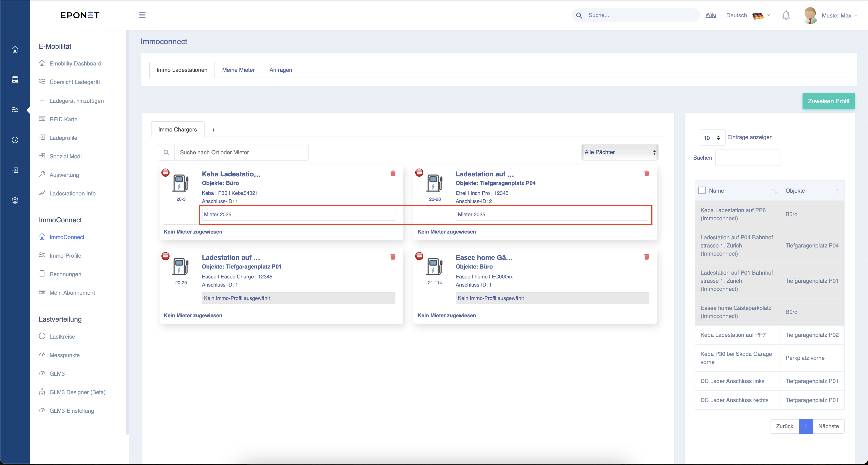This screenshot has width=868, height=465.
Task: Click red status icon on Ladestation P01 card
Action: 165,256
